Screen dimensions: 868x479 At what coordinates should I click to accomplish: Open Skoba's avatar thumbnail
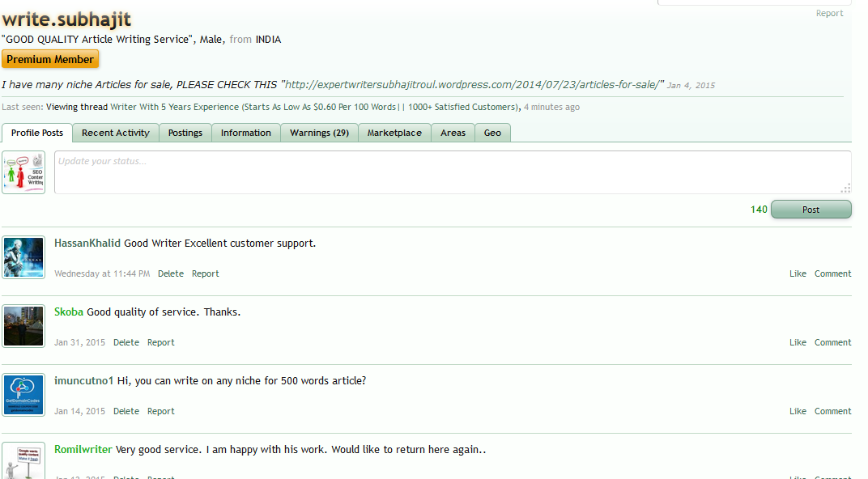pyautogui.click(x=23, y=326)
